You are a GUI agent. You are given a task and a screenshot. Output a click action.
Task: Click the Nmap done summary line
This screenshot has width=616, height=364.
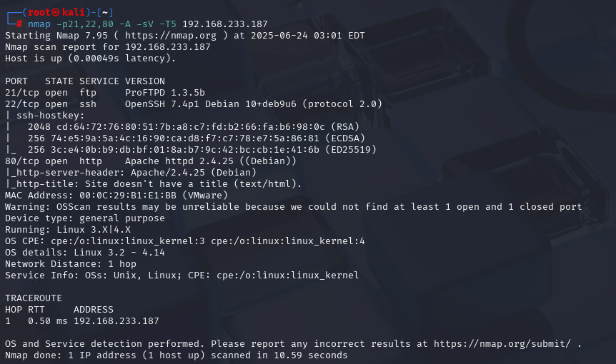(177, 355)
